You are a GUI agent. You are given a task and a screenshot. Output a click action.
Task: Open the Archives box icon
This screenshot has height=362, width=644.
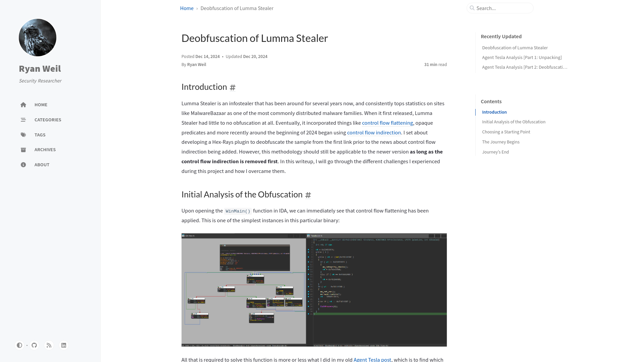coord(23,150)
